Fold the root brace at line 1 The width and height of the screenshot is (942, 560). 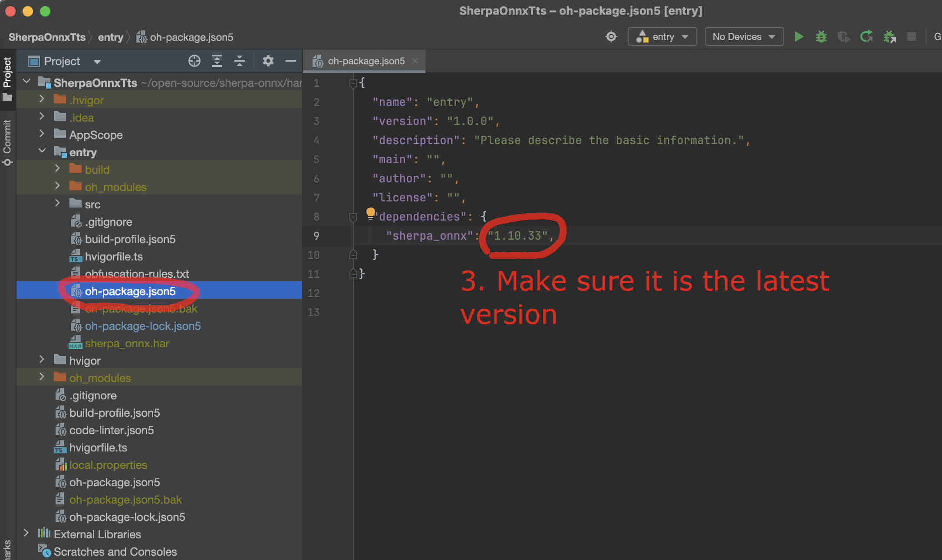pyautogui.click(x=353, y=83)
